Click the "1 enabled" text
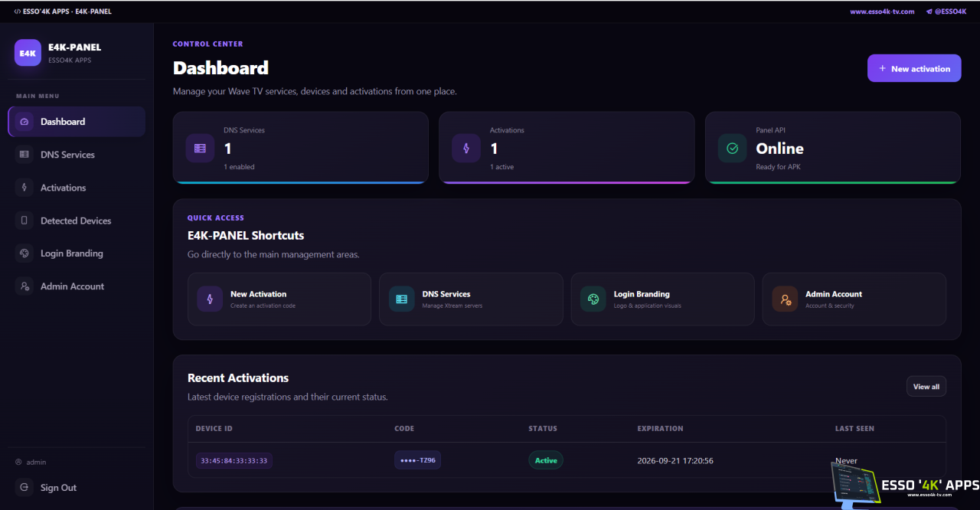980x510 pixels. 239,167
